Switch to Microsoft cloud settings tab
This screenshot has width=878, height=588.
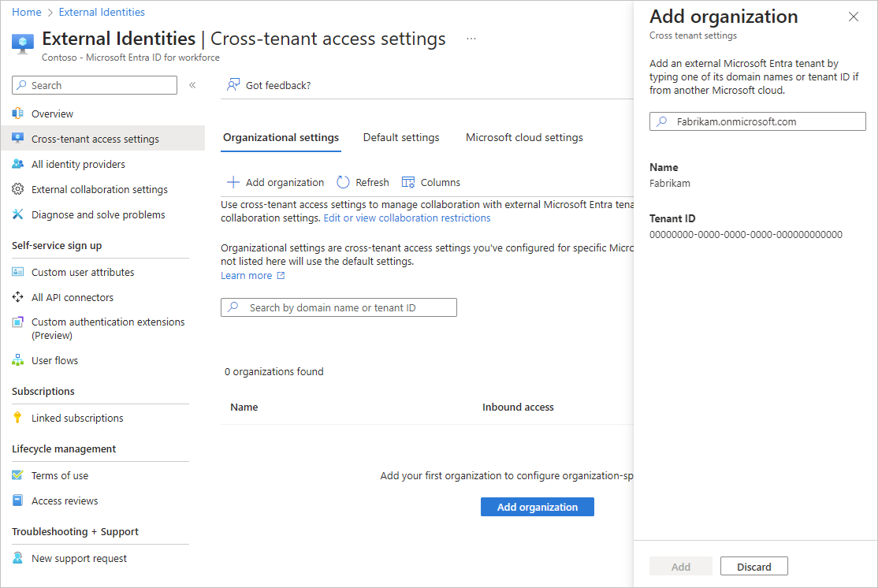click(524, 137)
